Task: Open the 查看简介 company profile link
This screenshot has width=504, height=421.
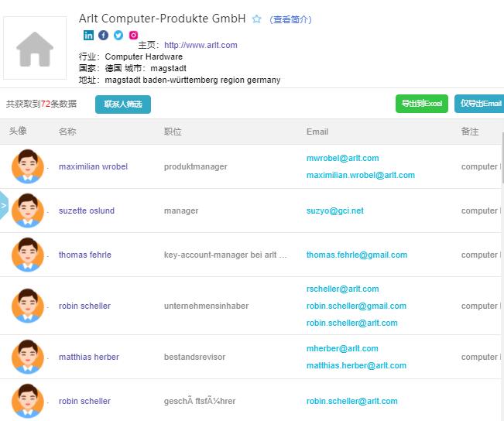Action: (x=290, y=19)
